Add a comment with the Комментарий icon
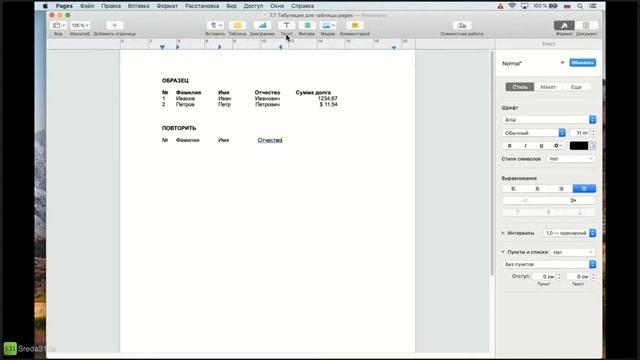The image size is (640, 360). 355,25
